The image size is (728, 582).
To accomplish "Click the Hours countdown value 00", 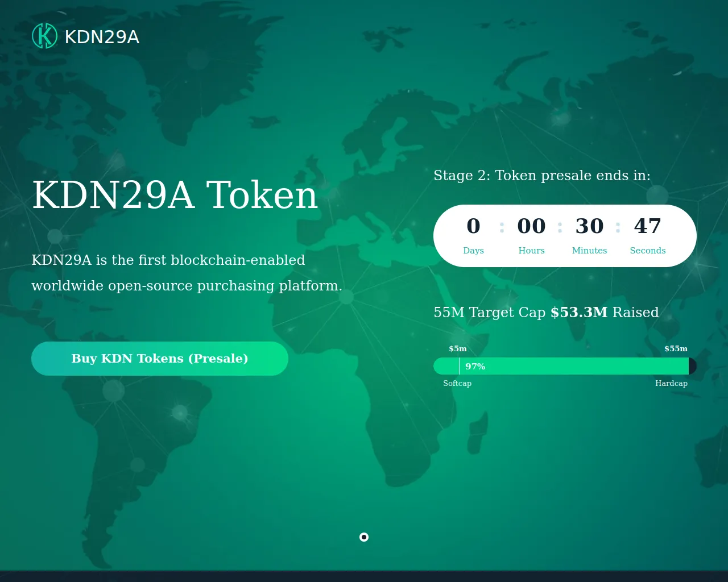I will [531, 226].
